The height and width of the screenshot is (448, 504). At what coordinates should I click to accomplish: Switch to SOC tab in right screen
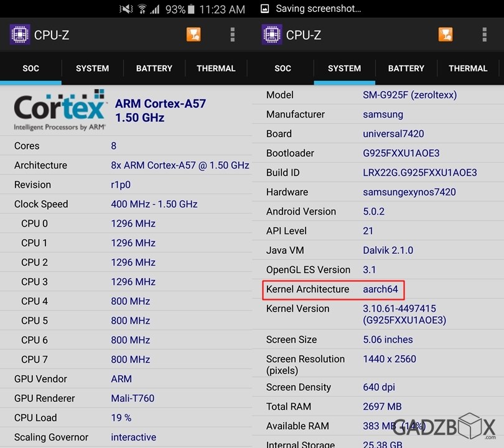coord(283,68)
